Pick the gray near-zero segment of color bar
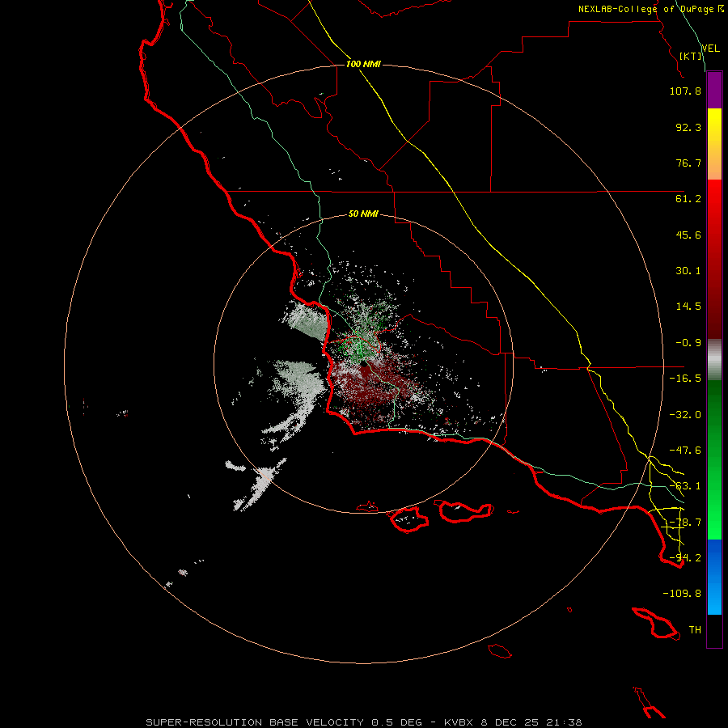 point(714,360)
